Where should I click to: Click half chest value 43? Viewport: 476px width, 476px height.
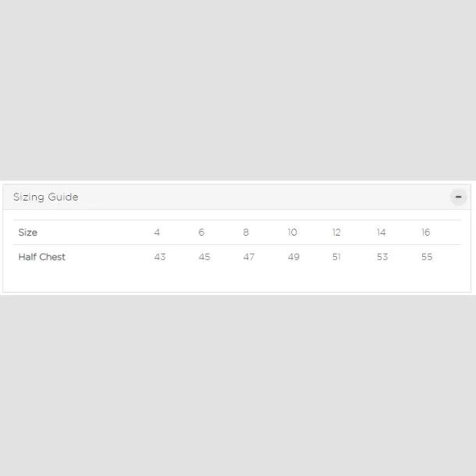coord(160,257)
